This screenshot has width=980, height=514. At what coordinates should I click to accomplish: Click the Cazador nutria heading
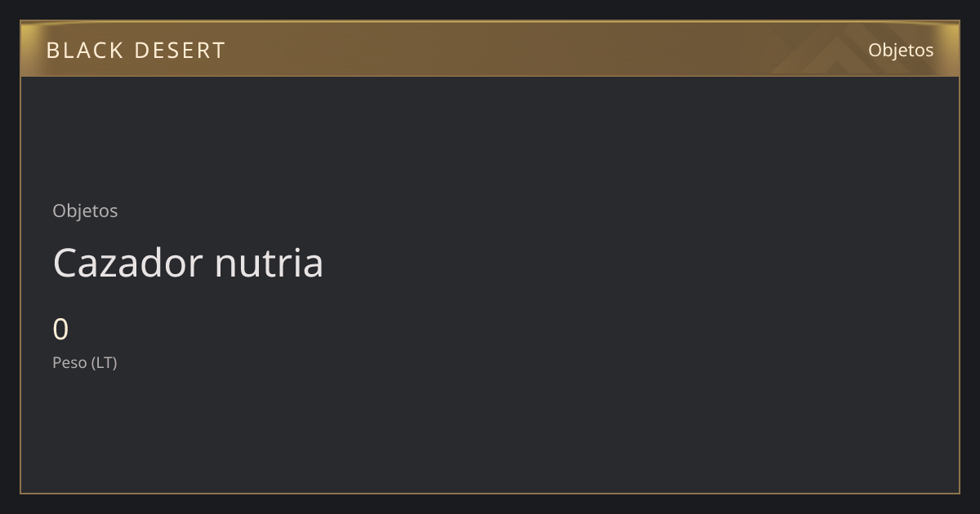[x=188, y=263]
